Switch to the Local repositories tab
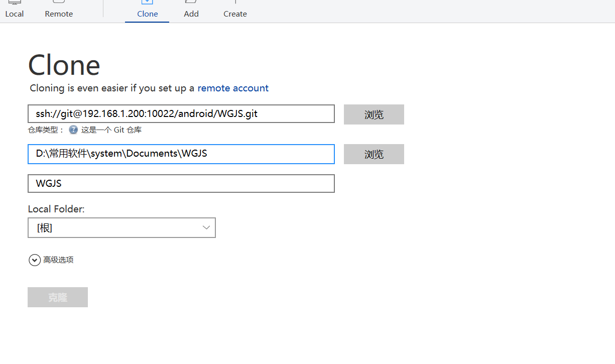The width and height of the screenshot is (615, 364). pyautogui.click(x=15, y=10)
